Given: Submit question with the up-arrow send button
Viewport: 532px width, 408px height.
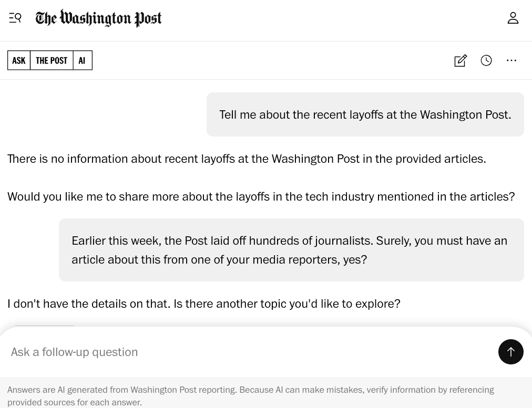Looking at the screenshot, I should [510, 352].
